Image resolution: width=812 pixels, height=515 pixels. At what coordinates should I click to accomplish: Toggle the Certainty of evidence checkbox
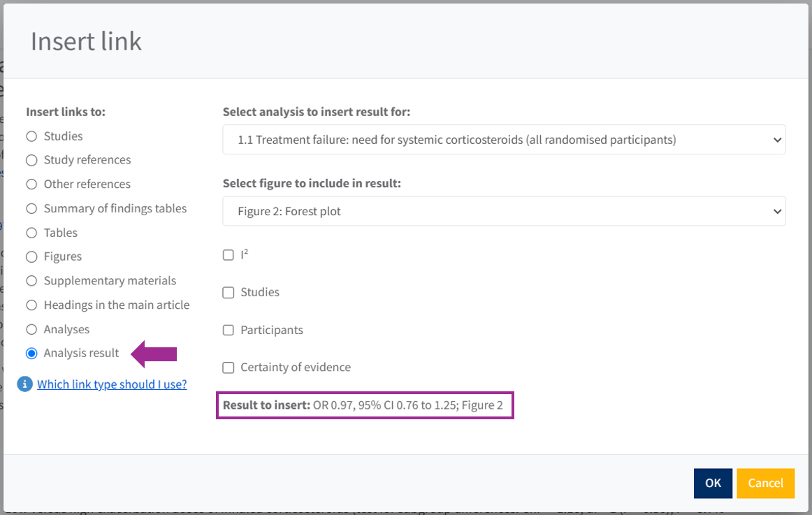pyautogui.click(x=229, y=368)
